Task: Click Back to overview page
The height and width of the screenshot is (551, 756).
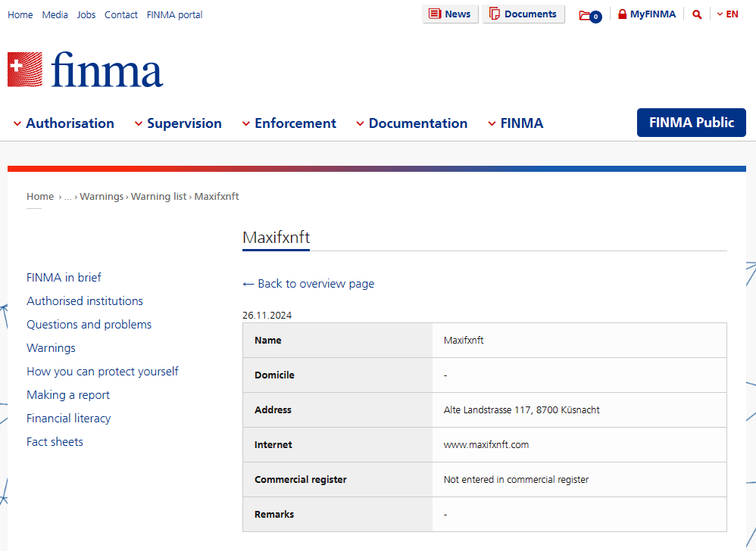Action: (308, 284)
